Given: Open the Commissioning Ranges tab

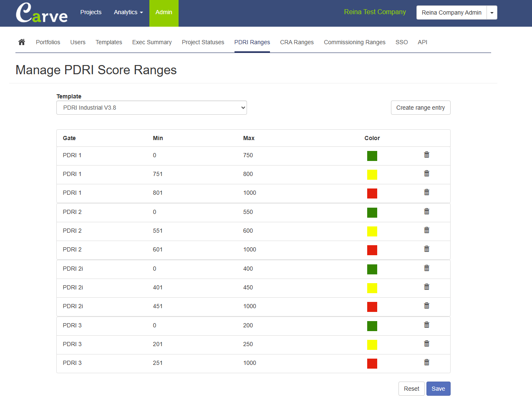Looking at the screenshot, I should (354, 42).
